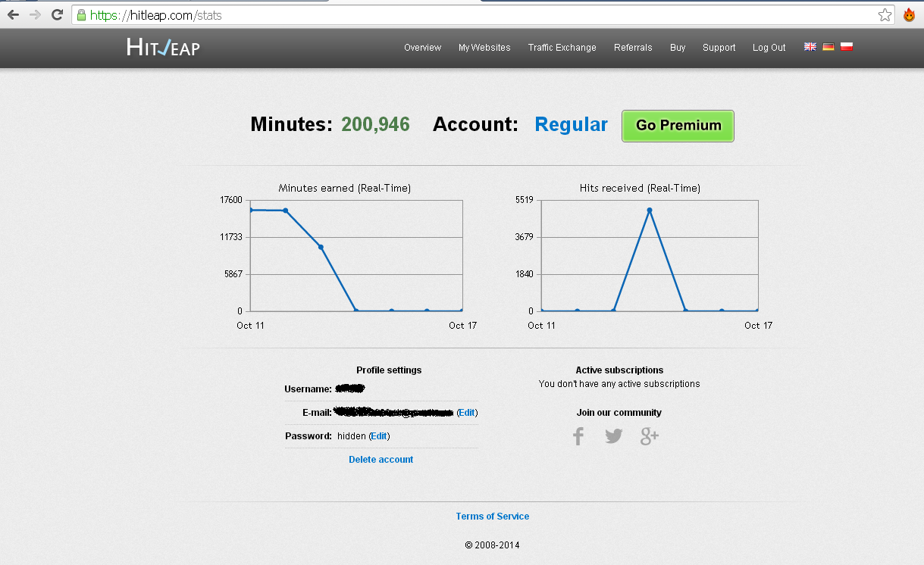The image size is (924, 565).
Task: Click "You don't have any active subscriptions" text
Action: [619, 384]
